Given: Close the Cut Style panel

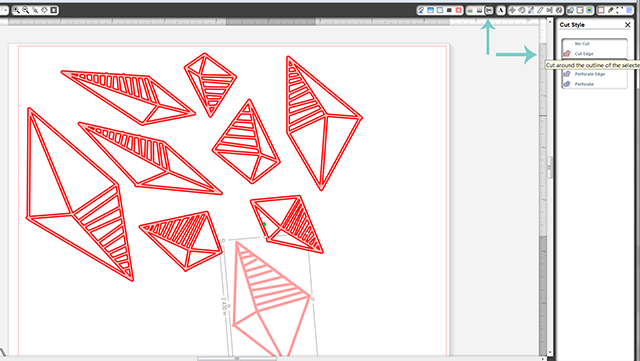Looking at the screenshot, I should [x=628, y=25].
